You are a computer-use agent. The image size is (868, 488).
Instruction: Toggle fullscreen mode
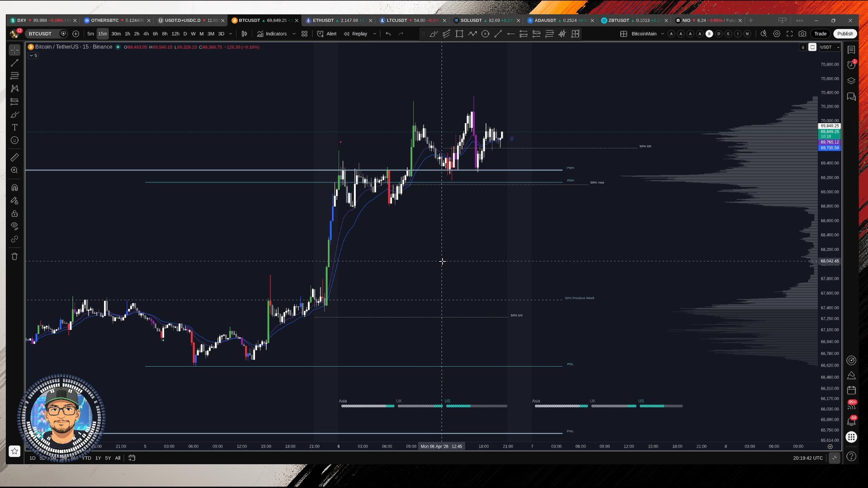click(x=789, y=34)
